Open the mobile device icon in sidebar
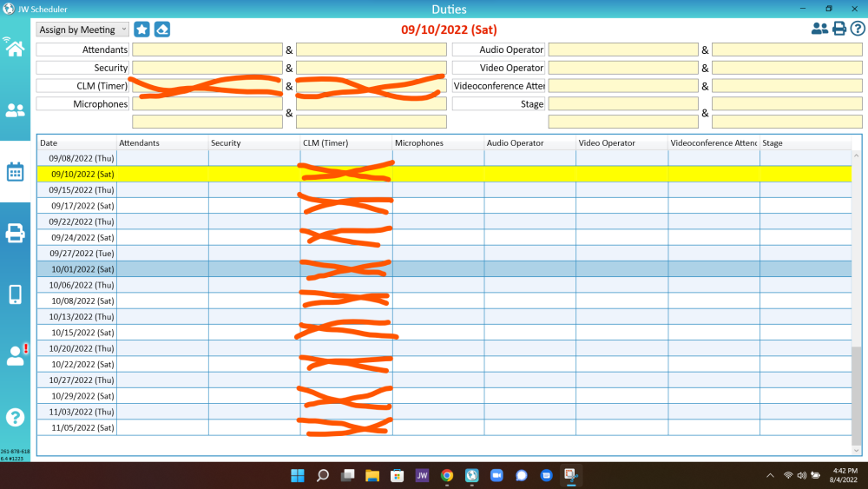The image size is (868, 489). 15,294
